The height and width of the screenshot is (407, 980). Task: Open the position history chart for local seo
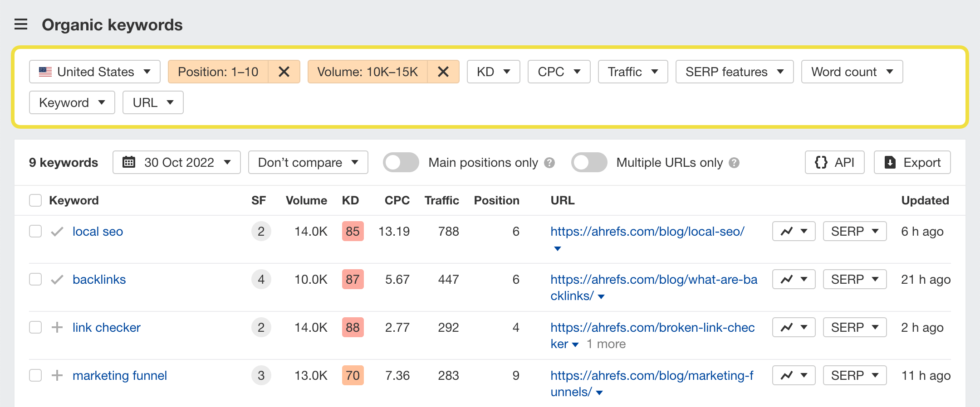pyautogui.click(x=794, y=231)
